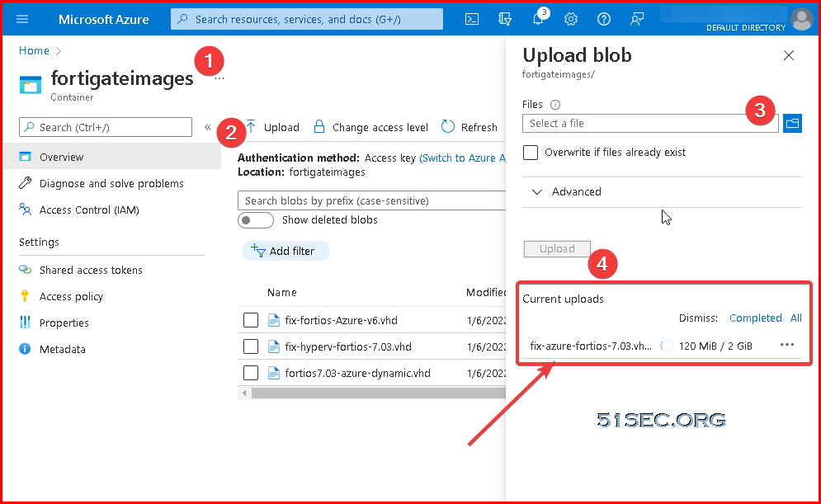
Task: Click the upload progress spinner
Action: pyautogui.click(x=666, y=346)
